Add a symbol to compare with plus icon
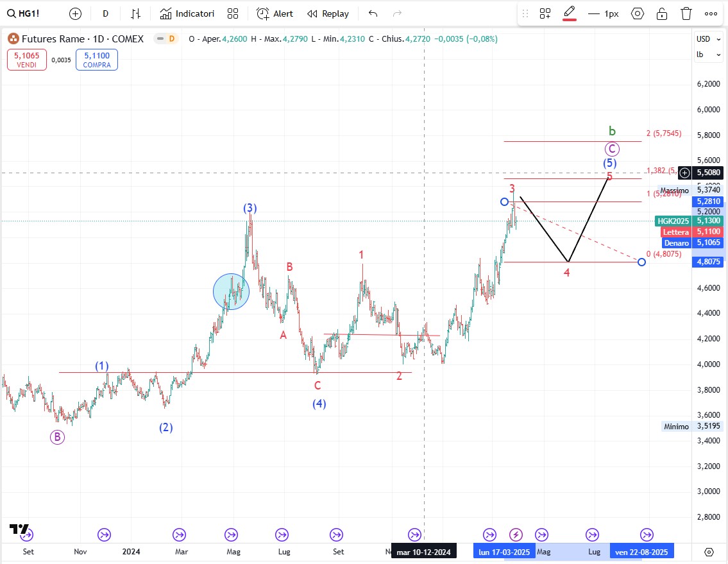This screenshot has width=728, height=564. (x=75, y=14)
